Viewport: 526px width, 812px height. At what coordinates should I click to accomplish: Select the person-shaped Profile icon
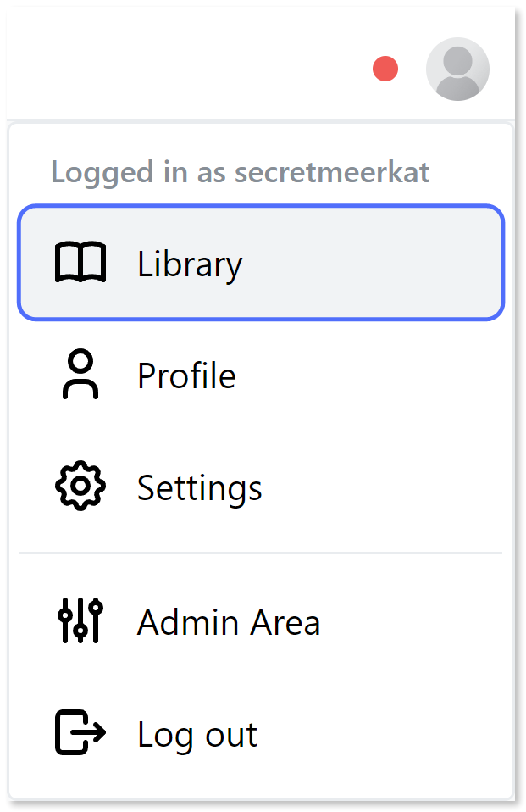[x=80, y=375]
